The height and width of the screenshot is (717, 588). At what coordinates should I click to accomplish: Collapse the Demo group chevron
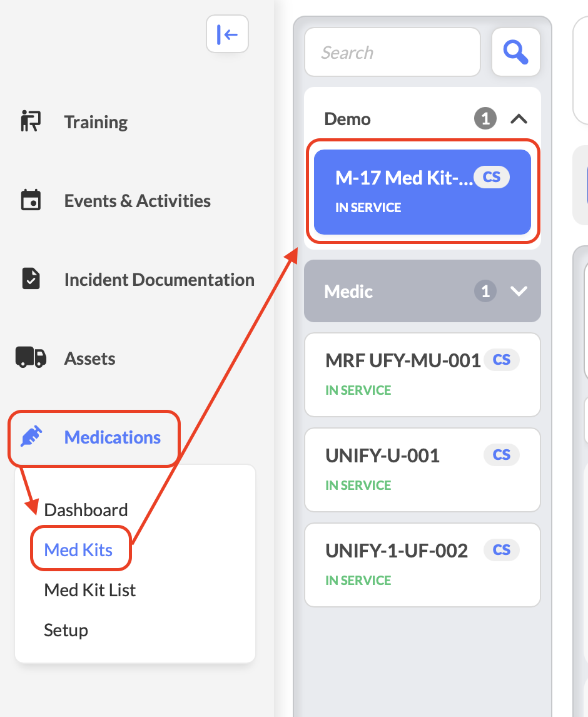(x=519, y=119)
